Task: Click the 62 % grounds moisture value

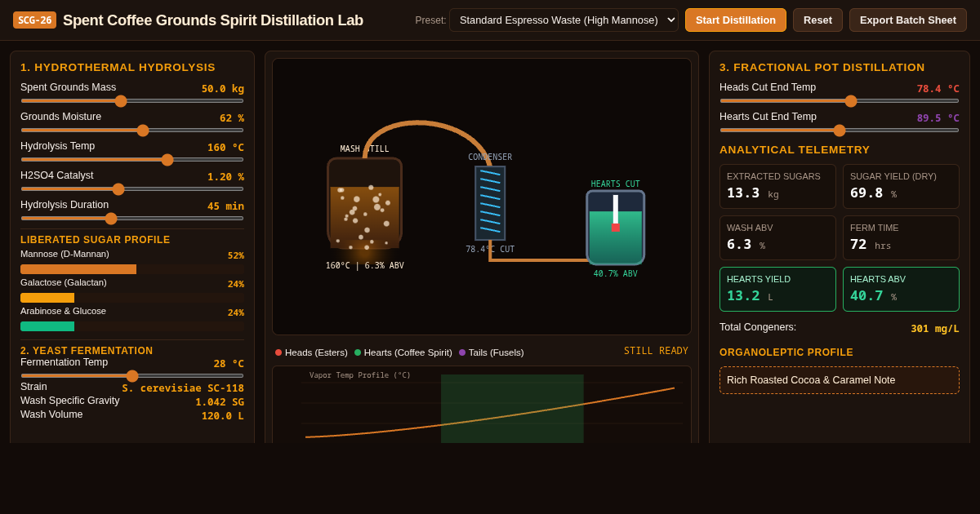Action: (x=232, y=118)
